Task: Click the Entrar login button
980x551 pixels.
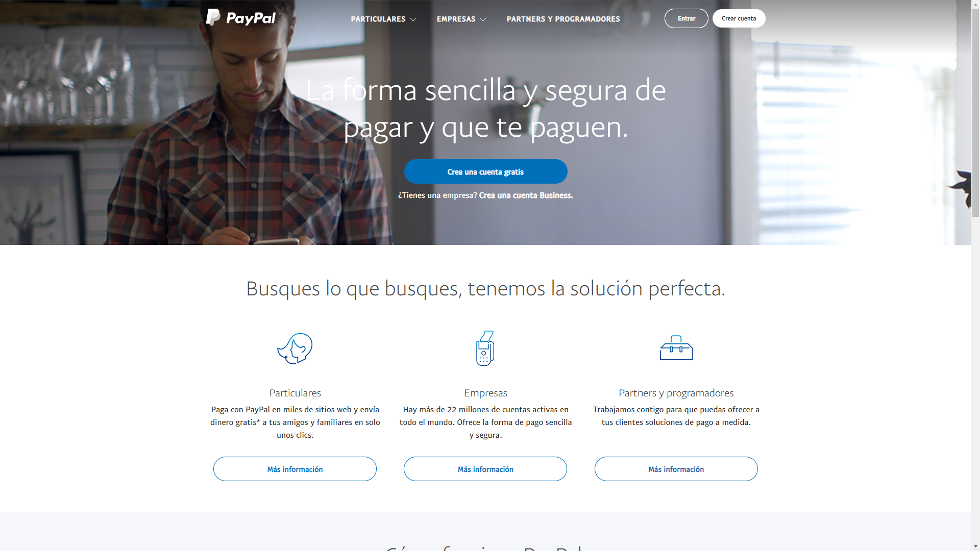Action: tap(686, 18)
